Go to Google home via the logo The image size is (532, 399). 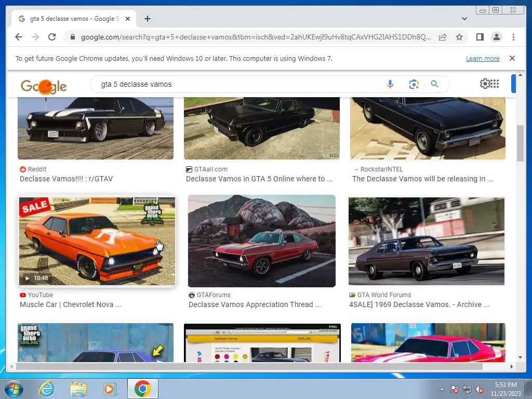click(x=44, y=86)
